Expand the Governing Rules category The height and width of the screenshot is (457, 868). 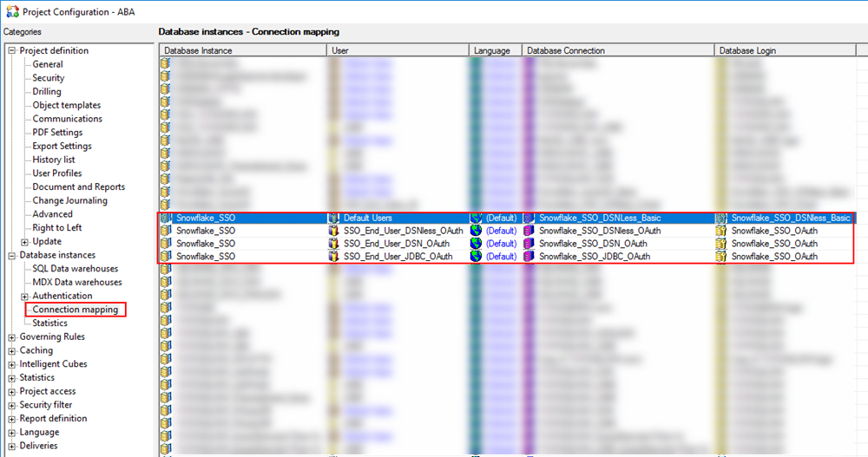point(12,337)
